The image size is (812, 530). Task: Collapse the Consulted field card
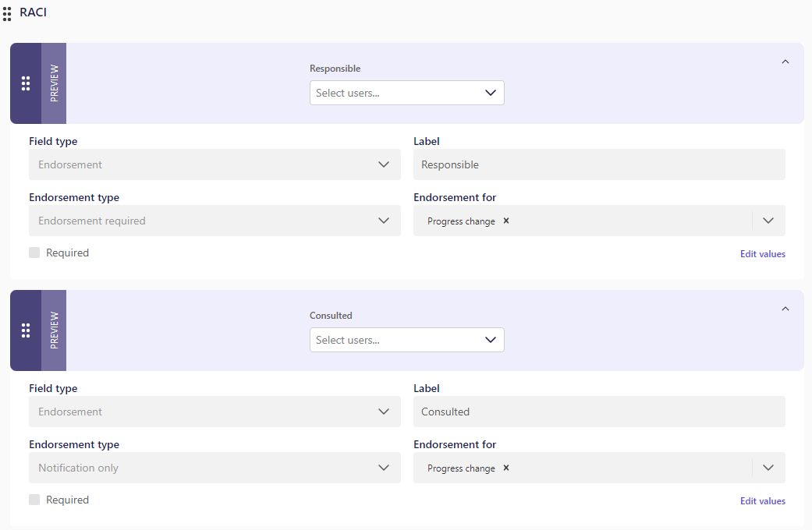[785, 309]
